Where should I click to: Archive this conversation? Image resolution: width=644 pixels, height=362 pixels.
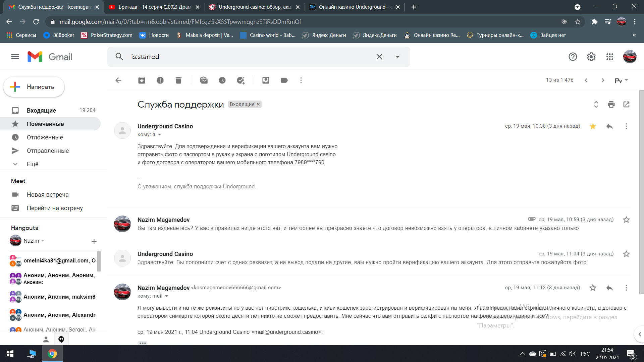142,80
